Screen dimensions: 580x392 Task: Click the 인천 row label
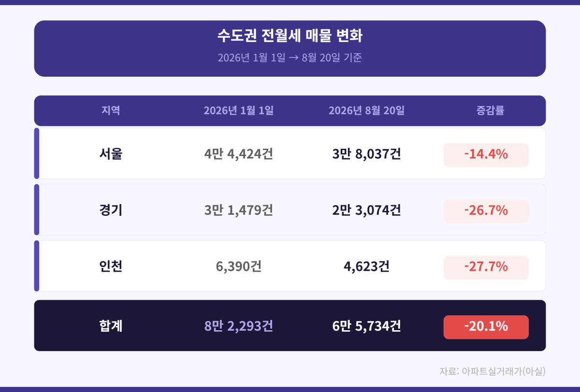pos(111,266)
